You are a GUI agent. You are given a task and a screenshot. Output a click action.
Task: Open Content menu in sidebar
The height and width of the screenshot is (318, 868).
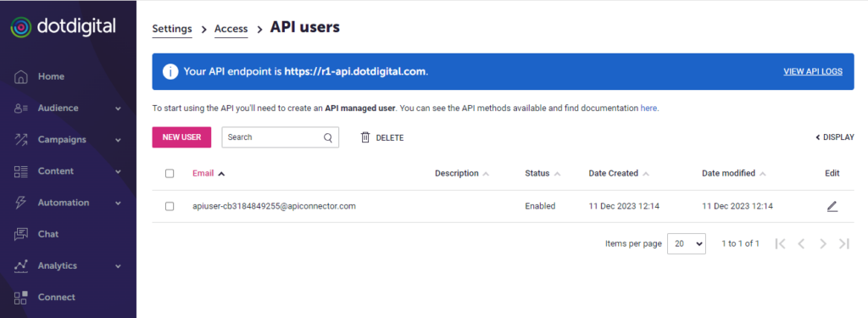click(68, 171)
